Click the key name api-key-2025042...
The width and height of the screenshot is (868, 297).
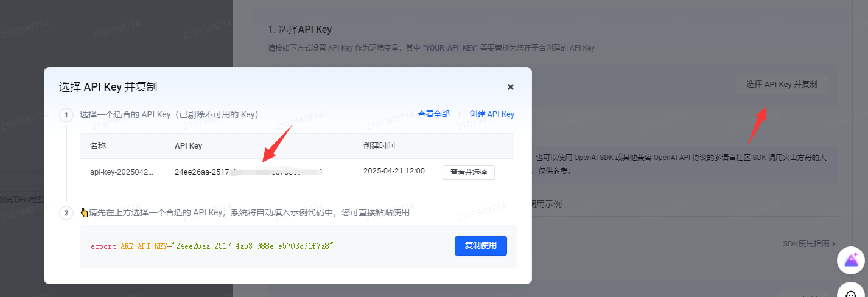(122, 172)
